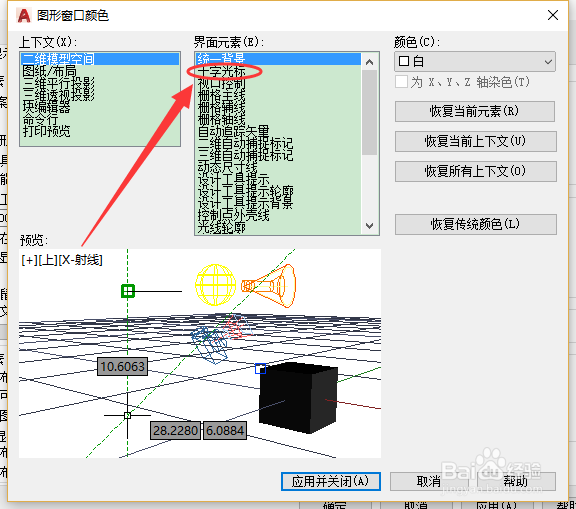
Task: Toggle 为 X、Y、Z 轴染色 checkbox
Action: pyautogui.click(x=402, y=82)
